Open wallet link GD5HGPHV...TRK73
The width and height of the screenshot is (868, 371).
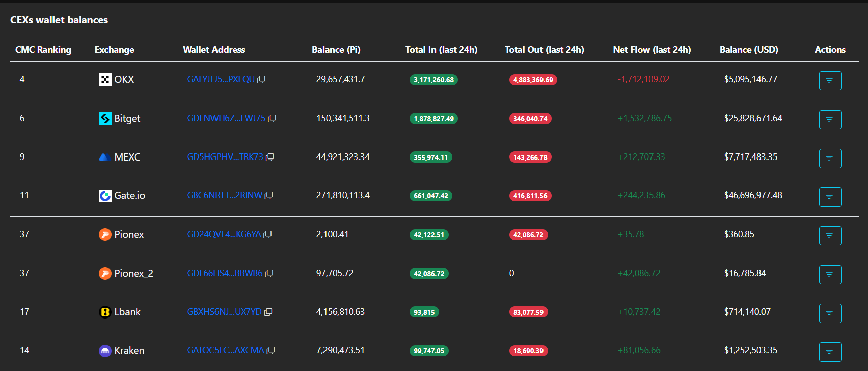click(225, 157)
